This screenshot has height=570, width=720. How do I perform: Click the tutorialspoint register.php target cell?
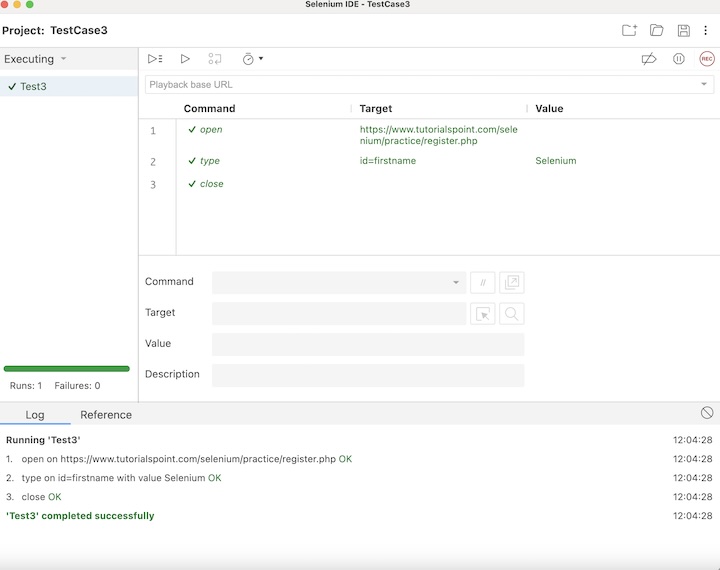(439, 135)
